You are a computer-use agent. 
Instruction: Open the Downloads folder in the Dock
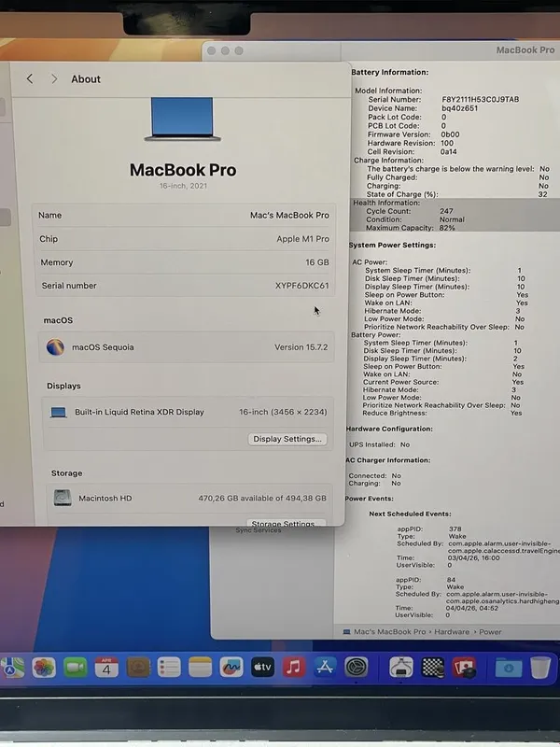[509, 668]
